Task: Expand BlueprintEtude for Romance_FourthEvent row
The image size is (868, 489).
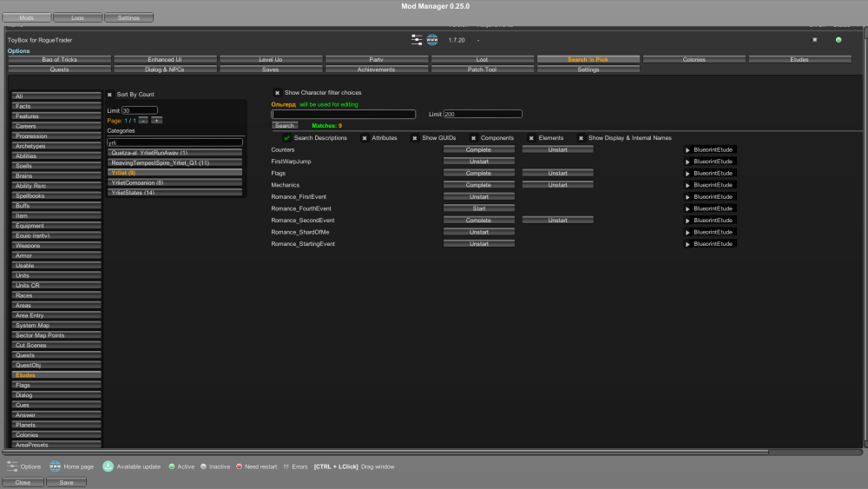Action: [688, 208]
